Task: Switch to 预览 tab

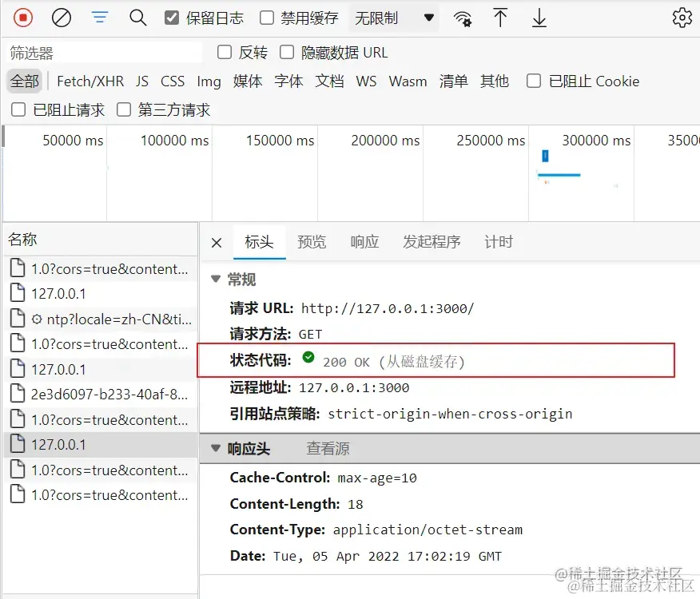Action: click(x=312, y=242)
